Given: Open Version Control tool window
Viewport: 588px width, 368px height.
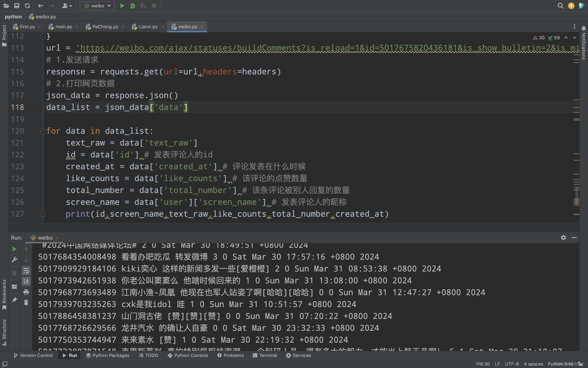Looking at the screenshot, I should point(33,355).
